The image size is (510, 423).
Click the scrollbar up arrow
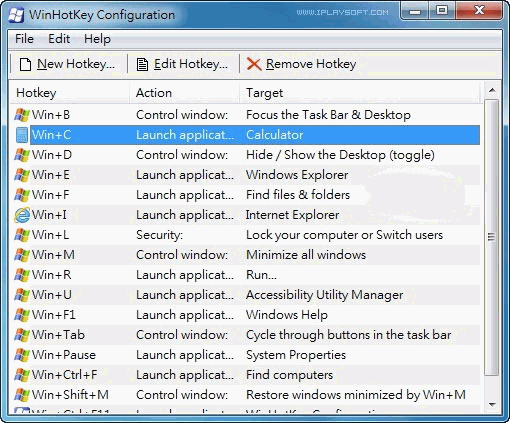(x=492, y=90)
